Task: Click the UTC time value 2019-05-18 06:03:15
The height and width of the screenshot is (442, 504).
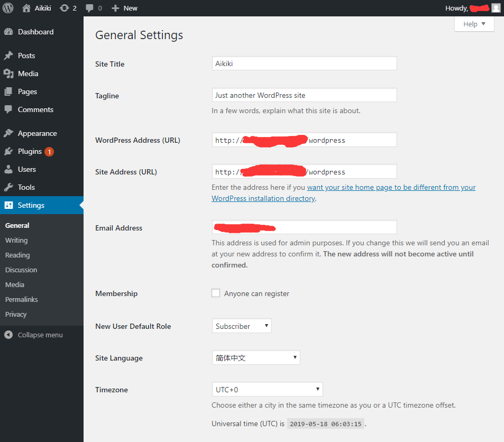Action: pyautogui.click(x=326, y=423)
